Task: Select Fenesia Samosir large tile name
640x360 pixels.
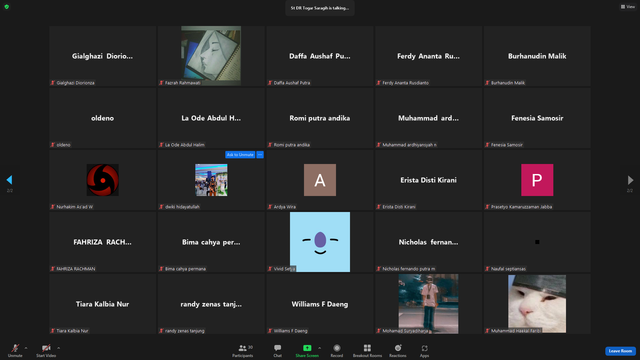Action: [537, 118]
